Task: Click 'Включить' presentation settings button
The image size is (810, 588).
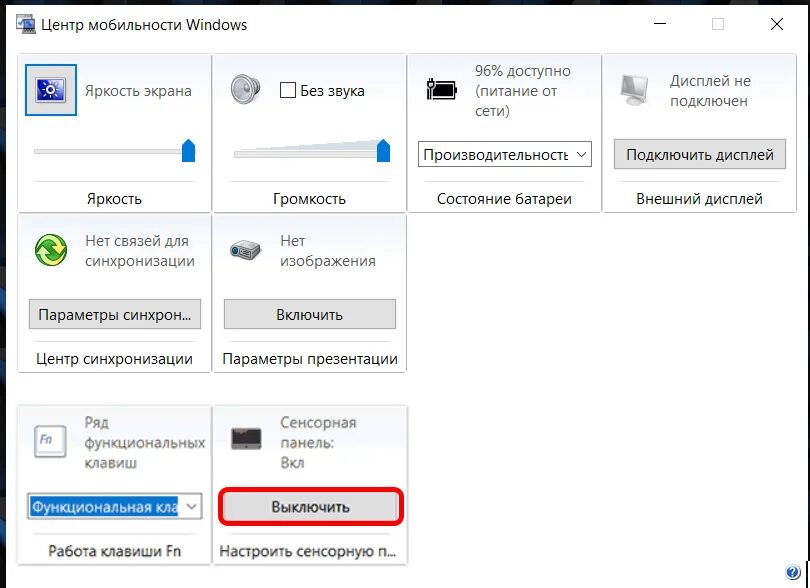Action: pos(309,314)
